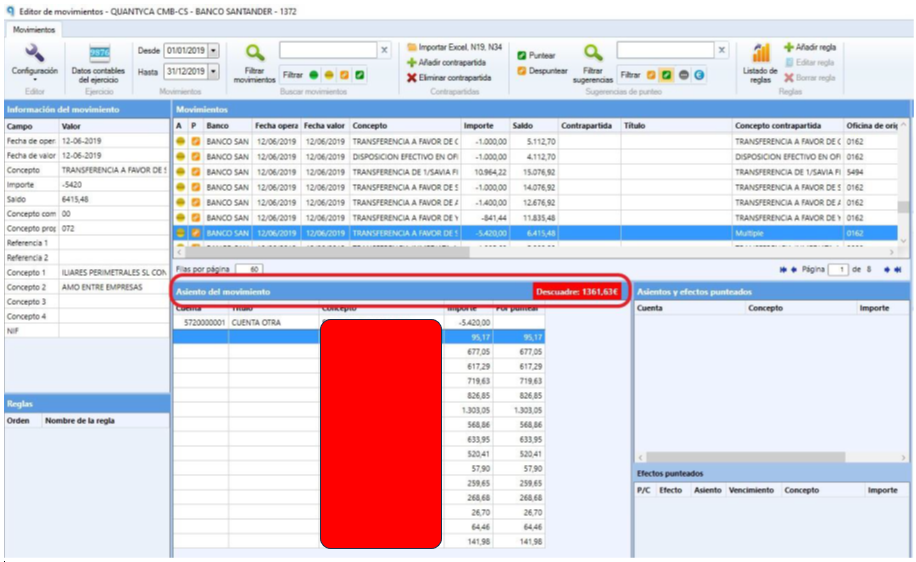Image resolution: width=916 pixels, height=562 pixels.
Task: Open the Hasta date dropdown
Action: coord(214,72)
